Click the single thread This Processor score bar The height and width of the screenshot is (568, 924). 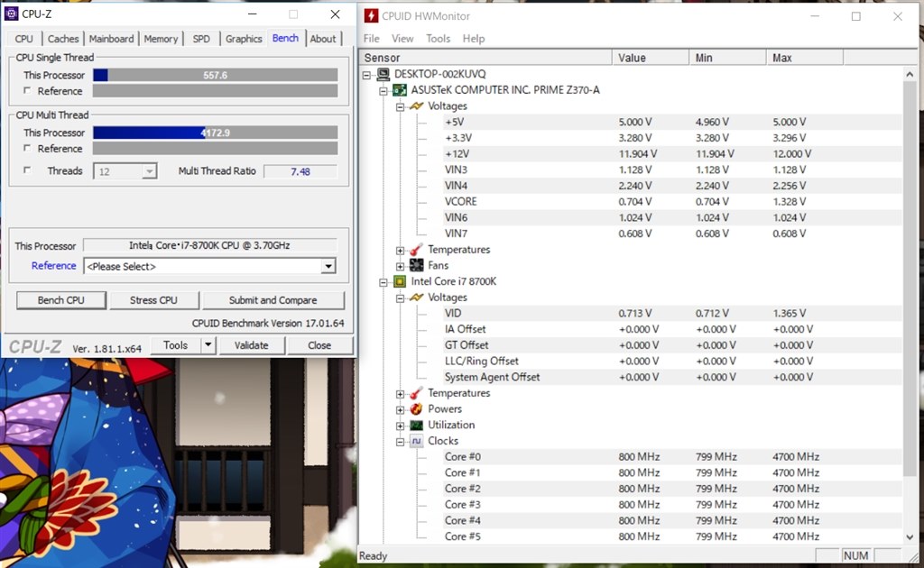[x=215, y=75]
